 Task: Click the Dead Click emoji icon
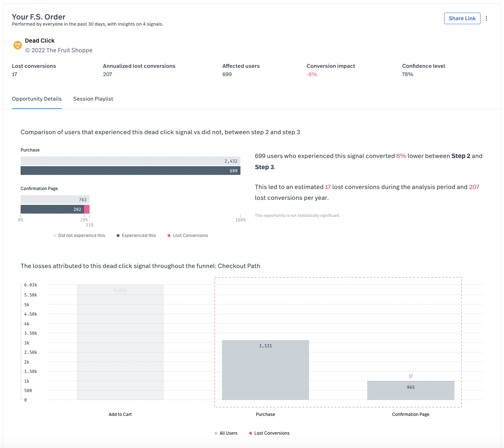18,45
